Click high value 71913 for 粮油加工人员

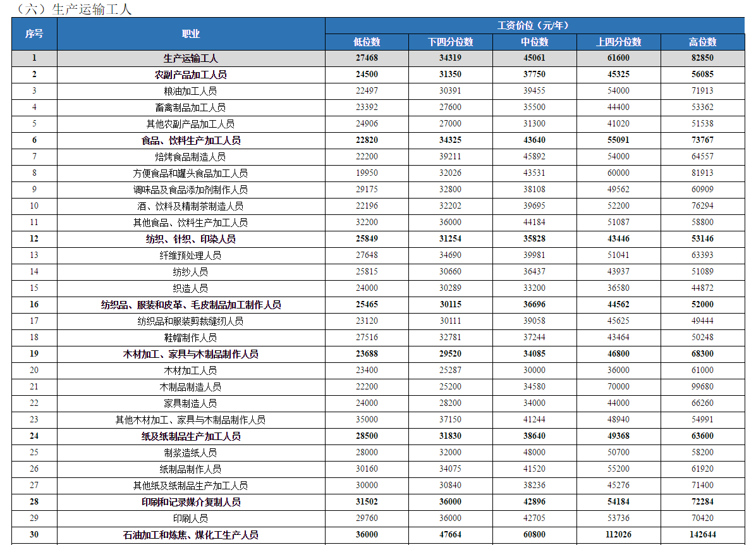pos(702,90)
